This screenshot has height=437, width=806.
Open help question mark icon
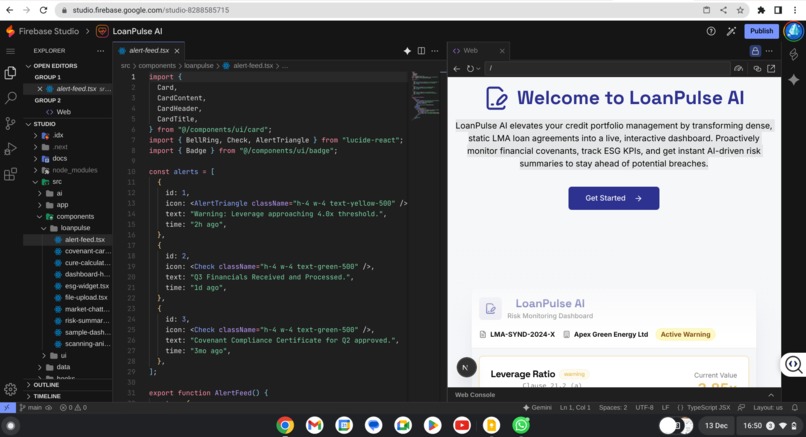click(x=711, y=31)
